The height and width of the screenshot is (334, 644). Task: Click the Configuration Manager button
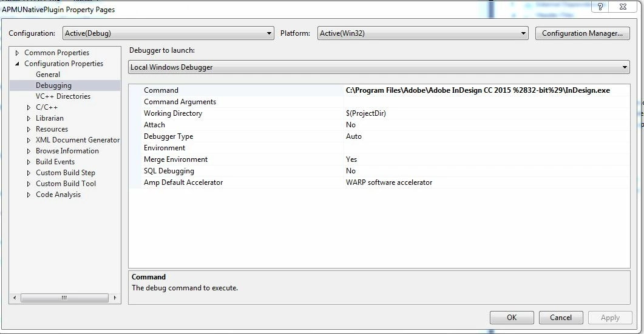point(582,33)
